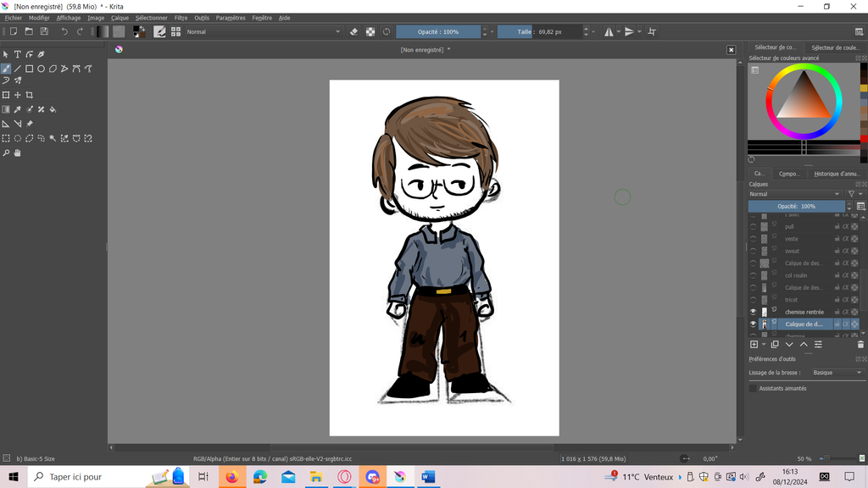Click the eraser mode icon in toolbar
Viewport: 868px width, 488px height.
click(354, 31)
